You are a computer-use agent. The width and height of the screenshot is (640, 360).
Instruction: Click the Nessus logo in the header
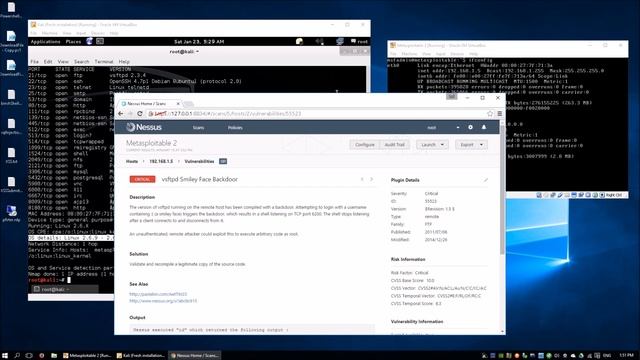tap(144, 127)
